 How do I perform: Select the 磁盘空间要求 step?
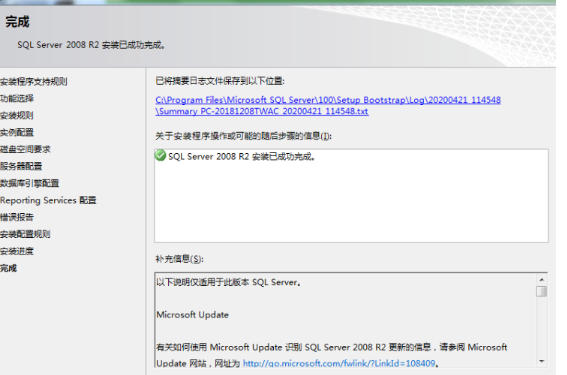click(x=25, y=149)
